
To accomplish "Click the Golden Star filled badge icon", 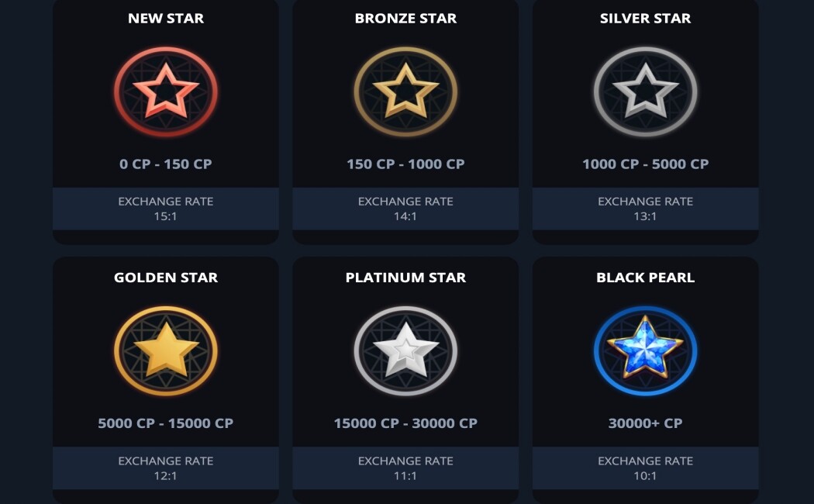I will point(165,350).
